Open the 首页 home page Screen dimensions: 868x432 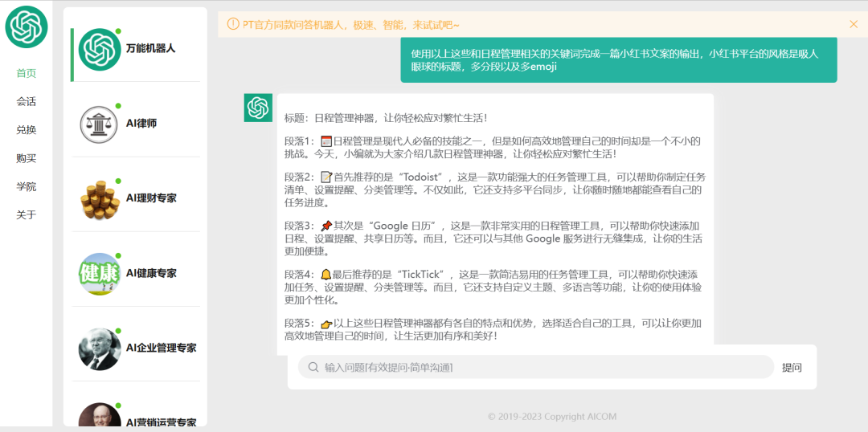click(x=26, y=73)
